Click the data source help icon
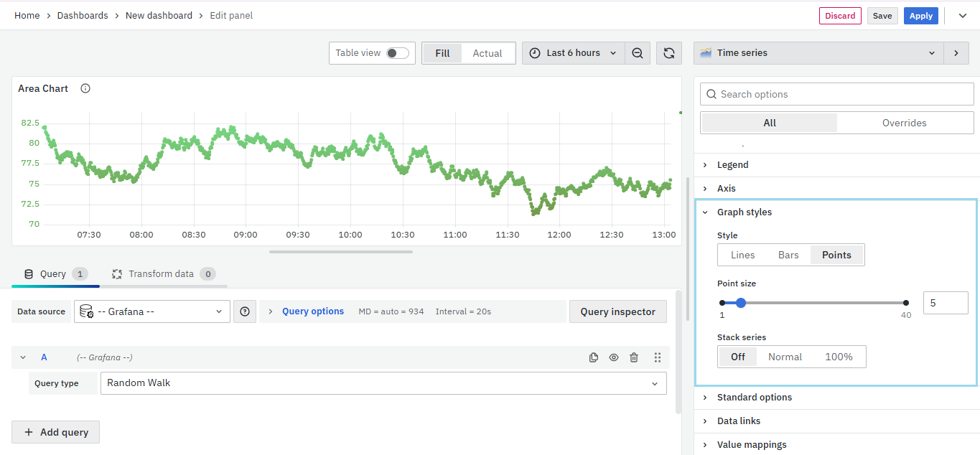Viewport: 980px width, 455px height. point(245,311)
